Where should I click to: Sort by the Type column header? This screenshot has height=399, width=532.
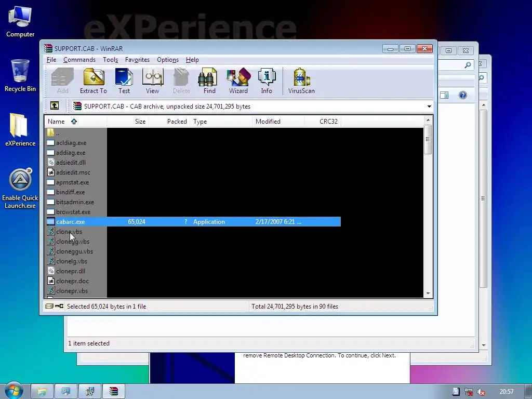[x=221, y=122]
